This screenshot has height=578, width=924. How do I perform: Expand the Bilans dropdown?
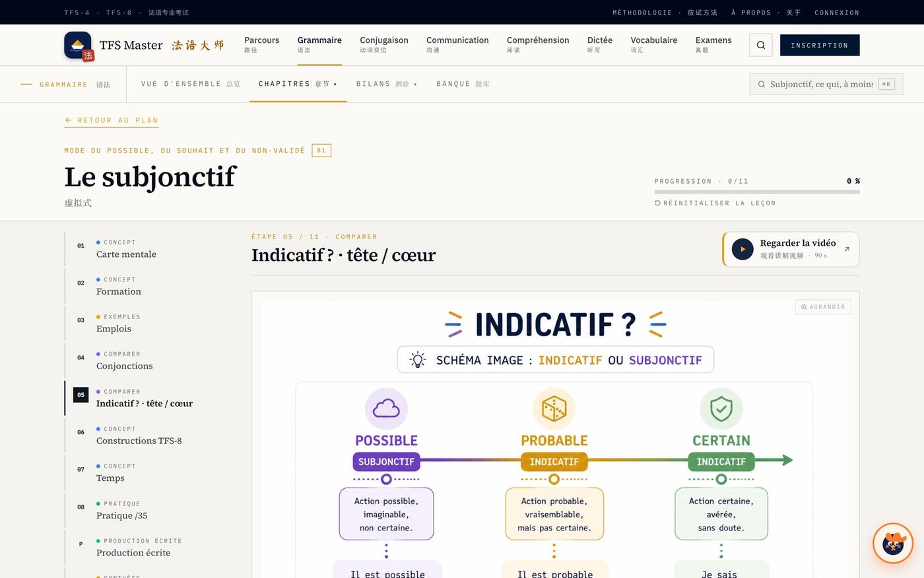tap(387, 84)
